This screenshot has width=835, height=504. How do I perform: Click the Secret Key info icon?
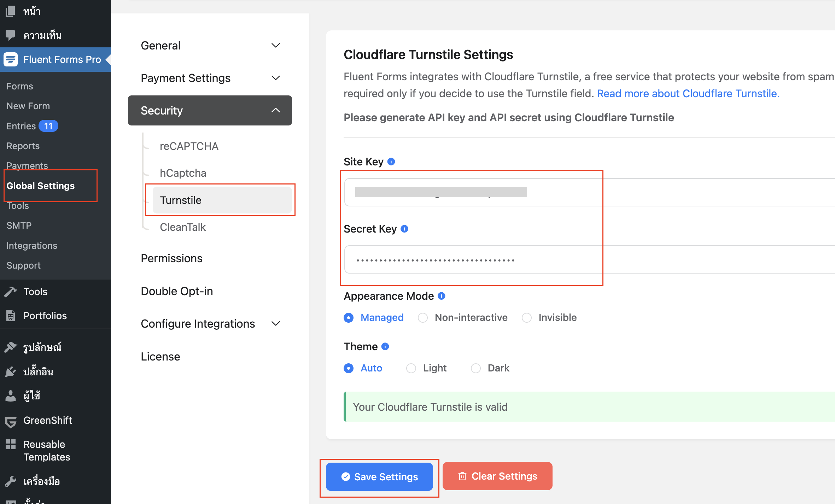[x=404, y=229]
